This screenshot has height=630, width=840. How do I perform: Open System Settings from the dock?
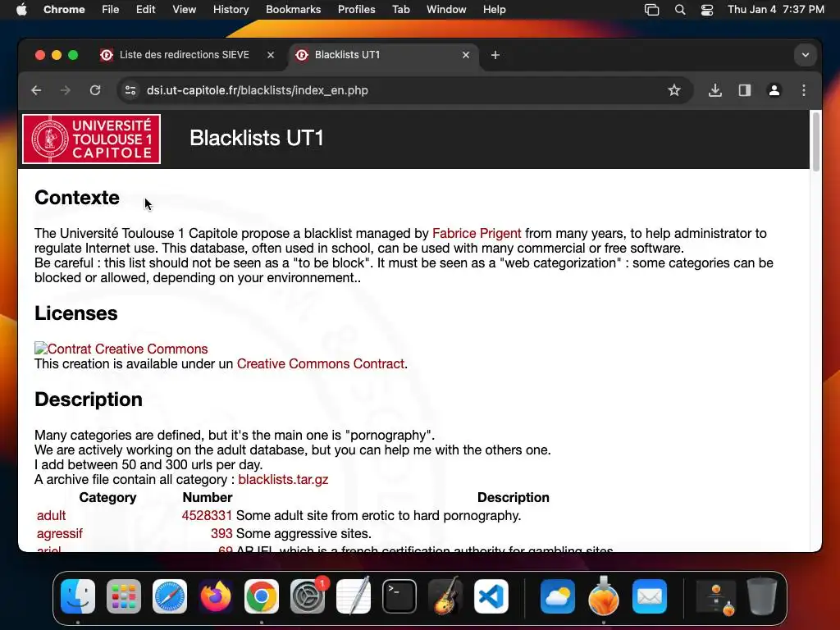[x=308, y=596]
